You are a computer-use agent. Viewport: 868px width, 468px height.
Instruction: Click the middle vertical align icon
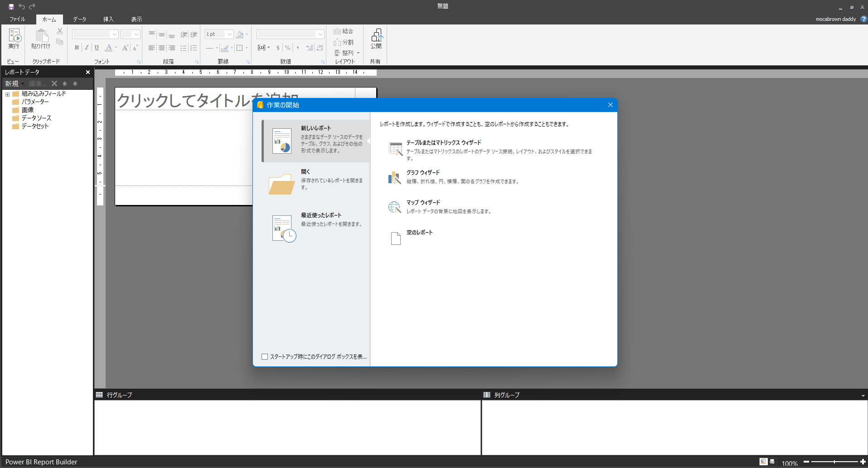(162, 34)
